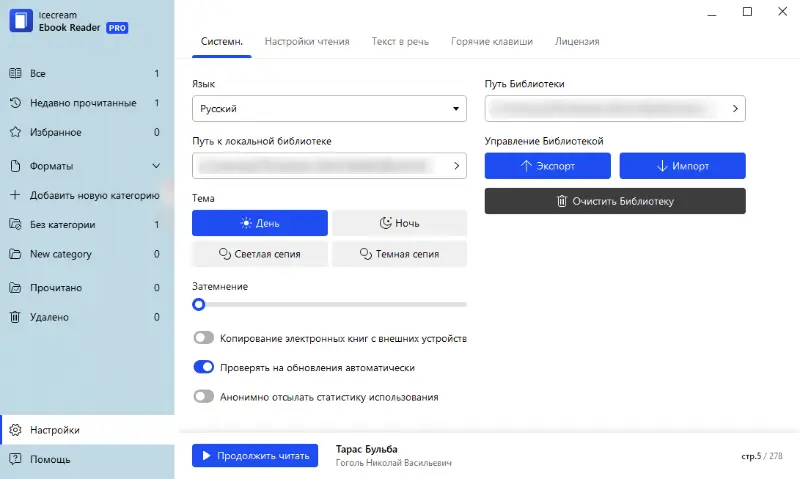Click the Без категории folder icon
This screenshot has width=800, height=479.
(x=15, y=224)
